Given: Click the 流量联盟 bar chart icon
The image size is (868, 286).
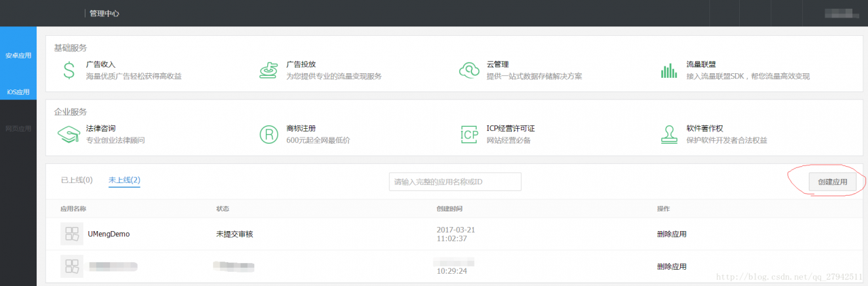Looking at the screenshot, I should pos(669,70).
